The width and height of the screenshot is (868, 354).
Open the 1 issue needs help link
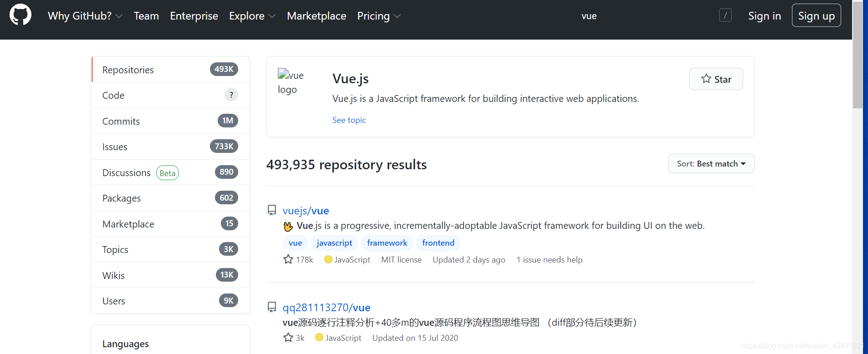(x=549, y=260)
